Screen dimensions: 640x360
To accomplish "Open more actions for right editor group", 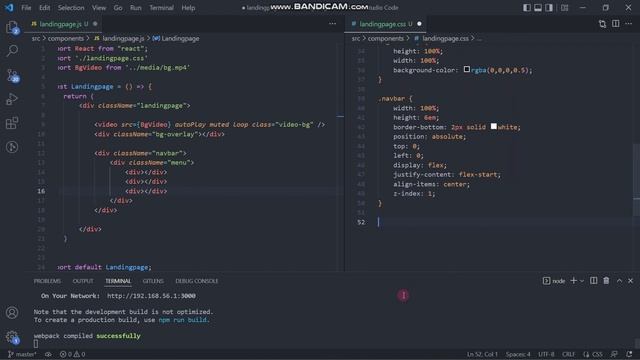I will [629, 24].
